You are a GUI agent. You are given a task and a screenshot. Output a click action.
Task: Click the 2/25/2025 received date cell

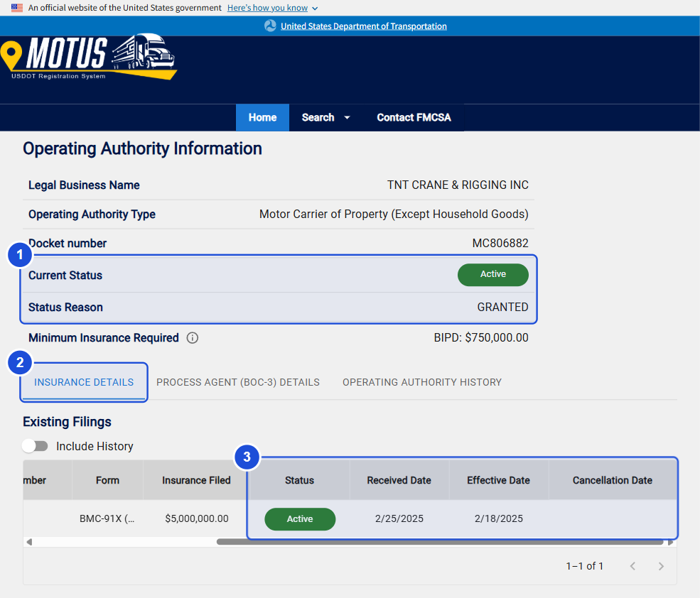pos(399,518)
